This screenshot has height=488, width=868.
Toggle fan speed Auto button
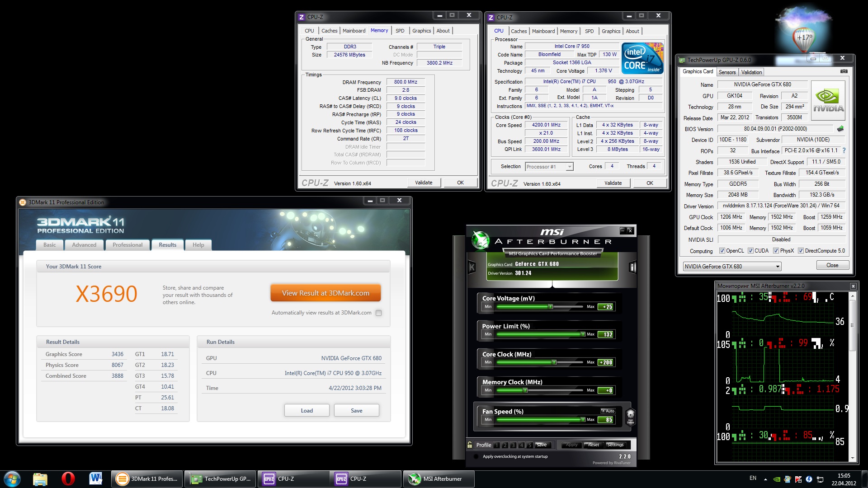coord(608,411)
